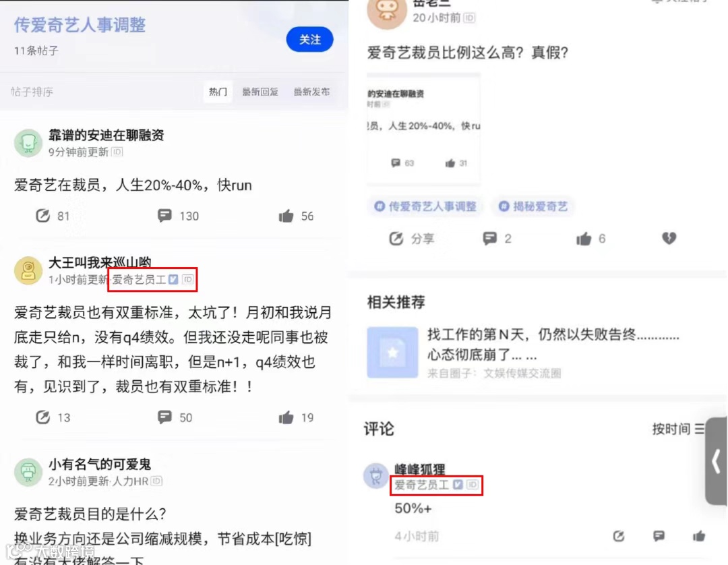Like the post with 56 thumbs up
Image resolution: width=728 pixels, height=565 pixels.
click(x=286, y=216)
